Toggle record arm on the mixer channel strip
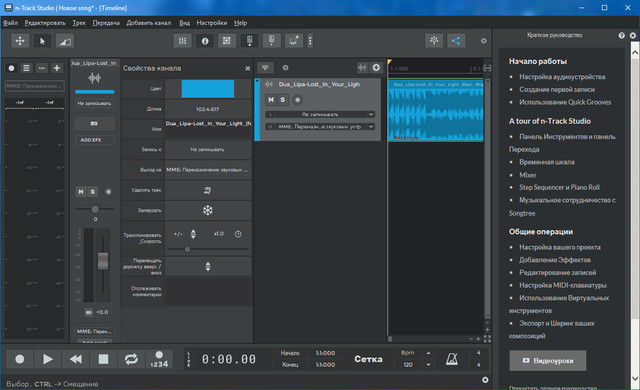Screen dimensions: 640x390 pyautogui.click(x=108, y=192)
